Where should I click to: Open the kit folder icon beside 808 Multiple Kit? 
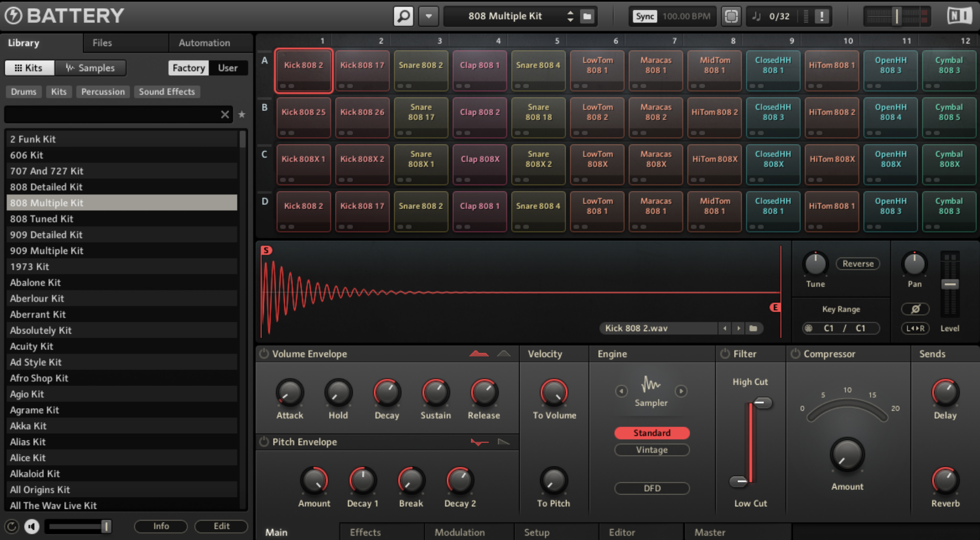[587, 16]
